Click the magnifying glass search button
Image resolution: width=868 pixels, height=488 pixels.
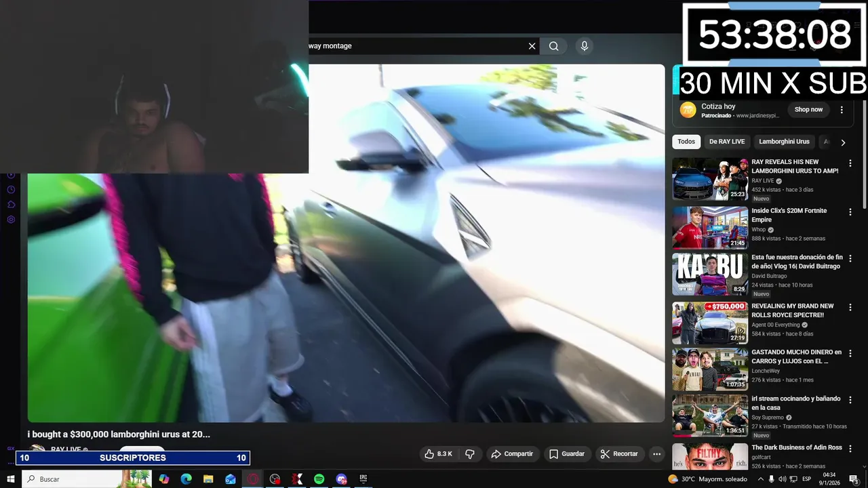click(554, 46)
